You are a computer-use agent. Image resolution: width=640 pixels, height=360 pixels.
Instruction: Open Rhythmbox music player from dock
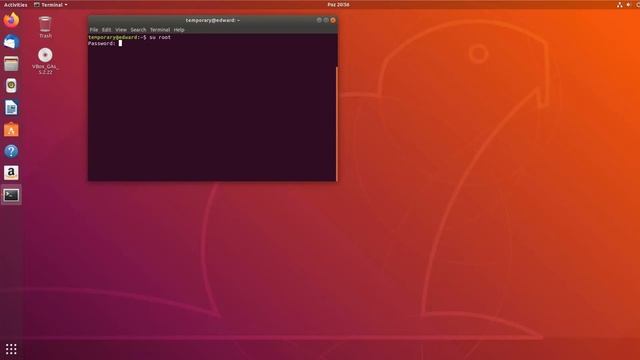point(11,86)
